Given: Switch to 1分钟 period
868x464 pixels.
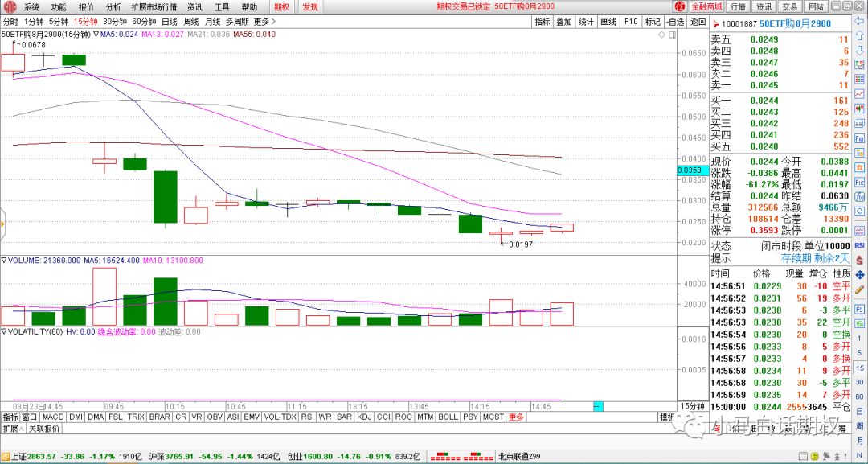Looking at the screenshot, I should pos(34,22).
